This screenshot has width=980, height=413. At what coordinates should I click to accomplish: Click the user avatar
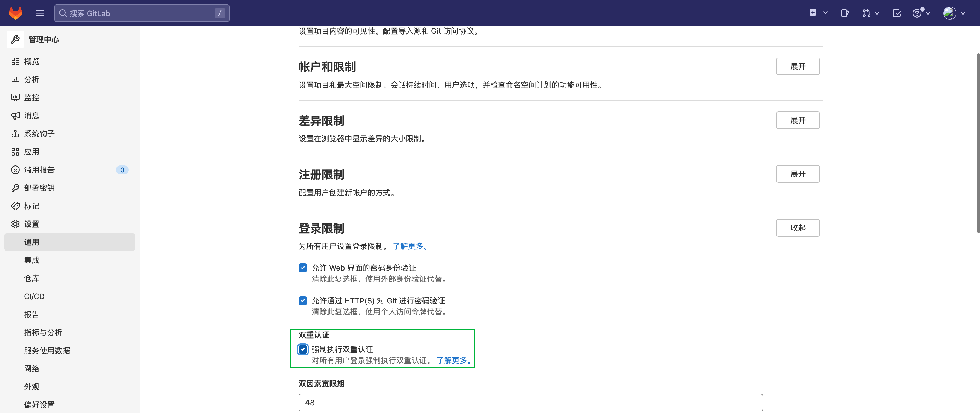pos(950,13)
